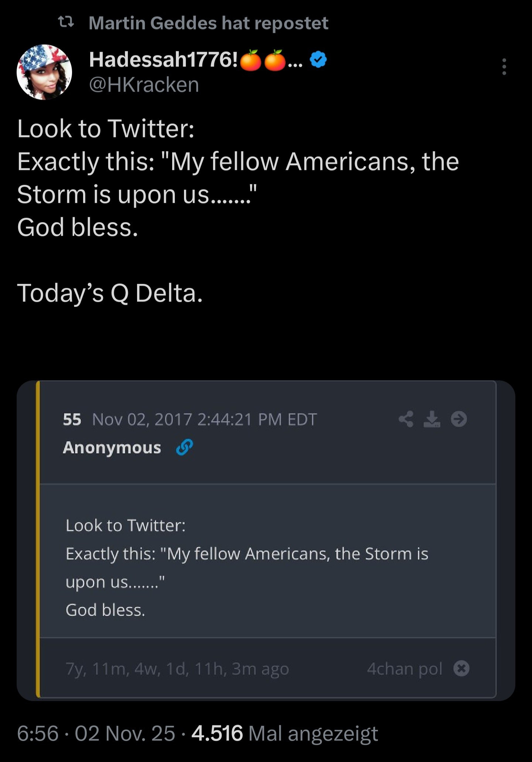Tap "Martin Geddes hat repostet" label
This screenshot has width=532, height=762.
tap(208, 23)
